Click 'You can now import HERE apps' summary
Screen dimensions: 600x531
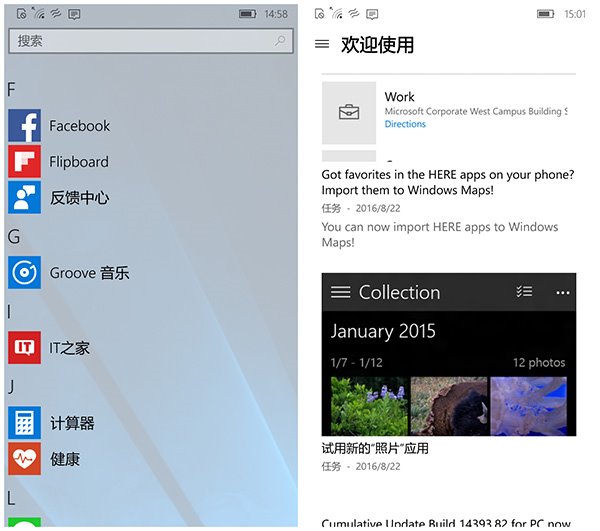click(x=440, y=235)
